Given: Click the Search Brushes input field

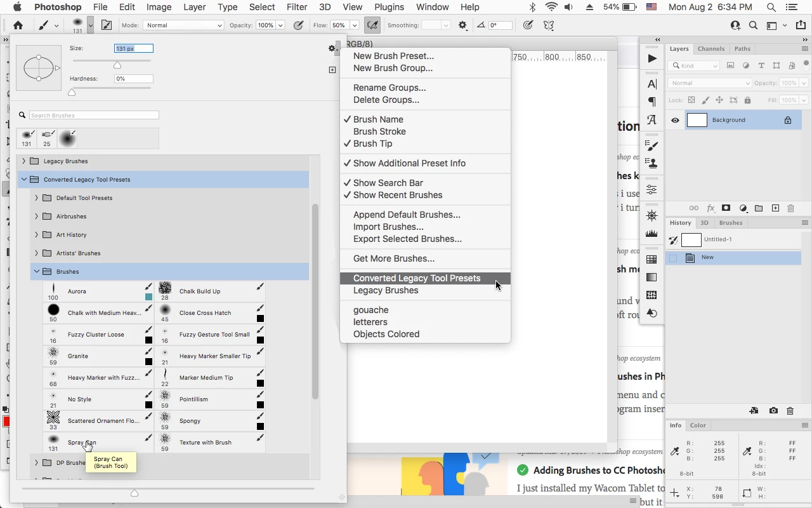Looking at the screenshot, I should point(94,115).
